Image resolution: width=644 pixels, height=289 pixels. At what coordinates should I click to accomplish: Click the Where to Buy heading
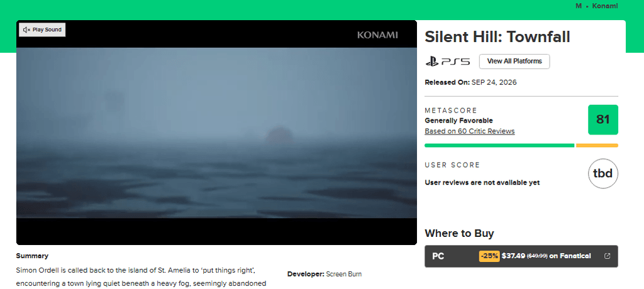(x=459, y=234)
